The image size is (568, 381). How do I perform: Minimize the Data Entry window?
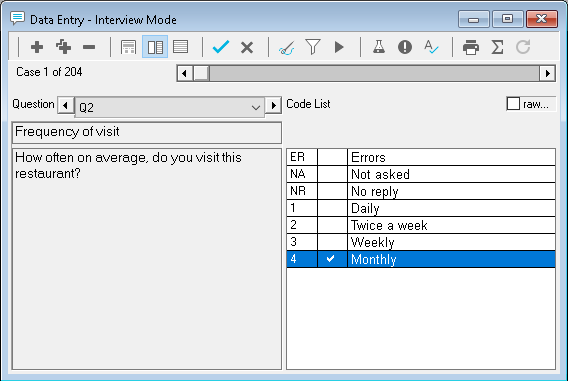(x=473, y=19)
